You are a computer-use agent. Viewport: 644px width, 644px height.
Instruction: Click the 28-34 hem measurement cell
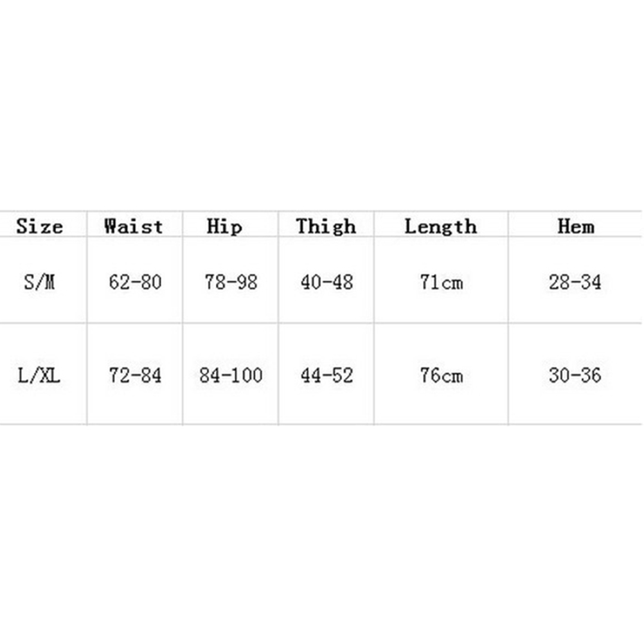click(575, 282)
